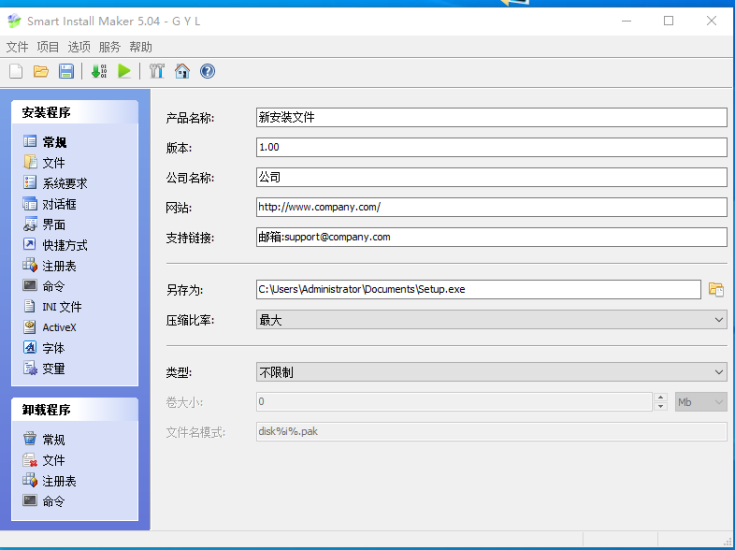Viewport: 735px width, 550px height.
Task: Open settings with the tools icon
Action: [x=157, y=71]
